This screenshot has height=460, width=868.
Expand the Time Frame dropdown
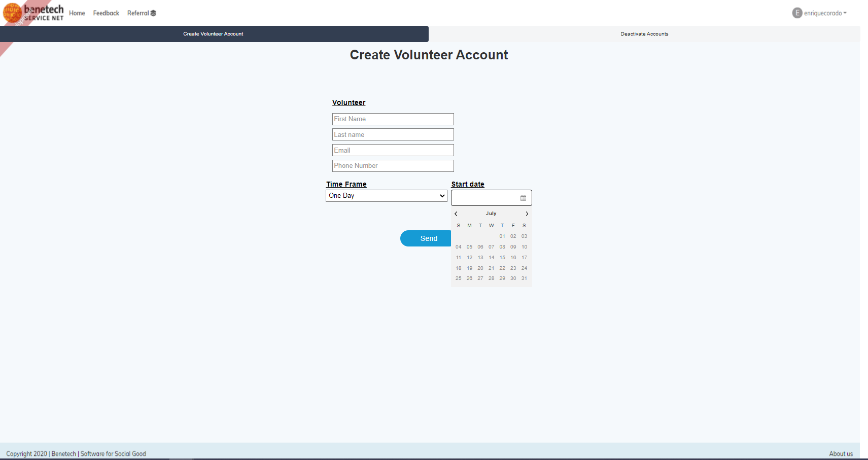click(387, 196)
